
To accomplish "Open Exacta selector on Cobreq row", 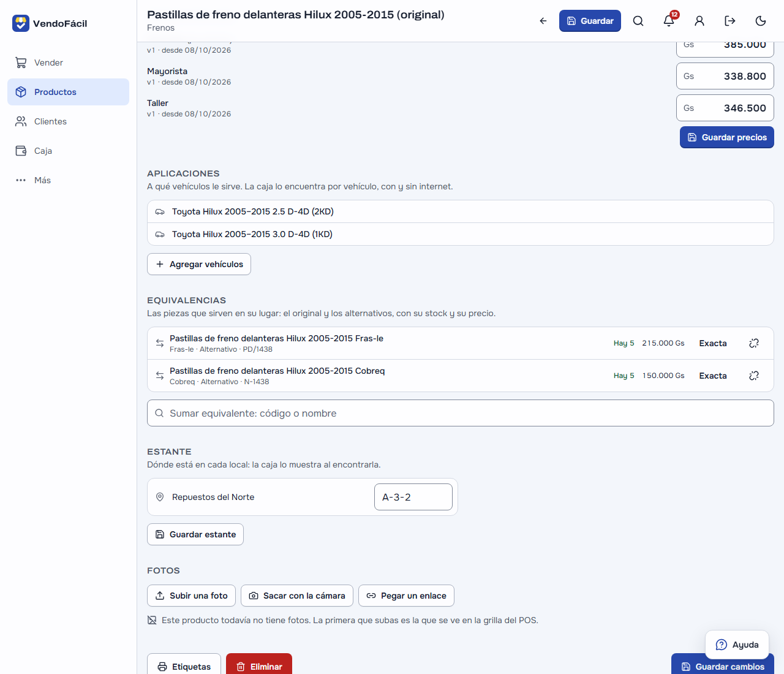I will (x=713, y=376).
